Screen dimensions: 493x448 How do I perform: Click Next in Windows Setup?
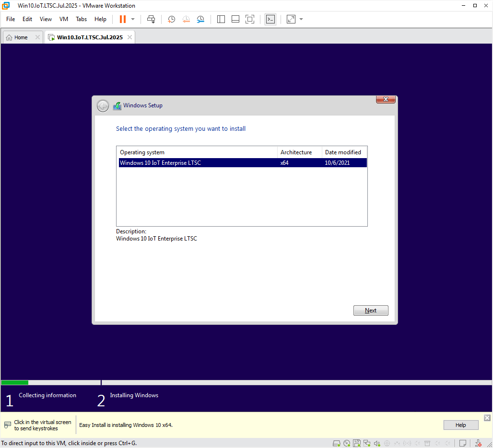click(x=371, y=310)
